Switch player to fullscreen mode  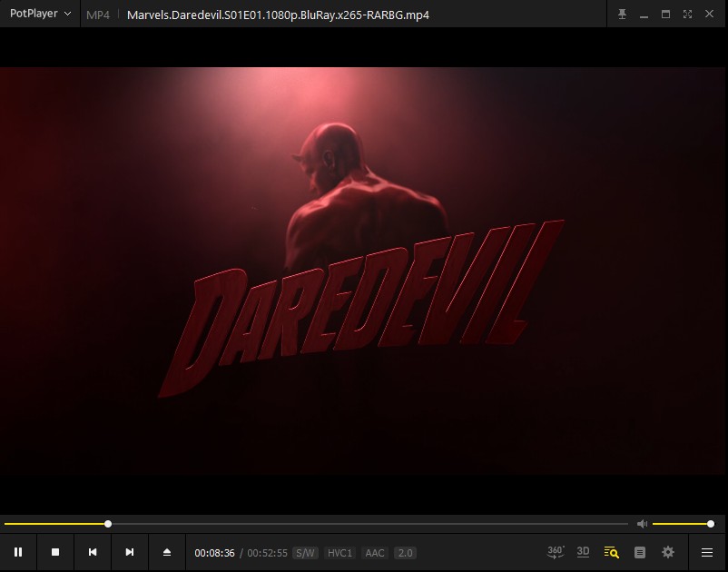(688, 14)
